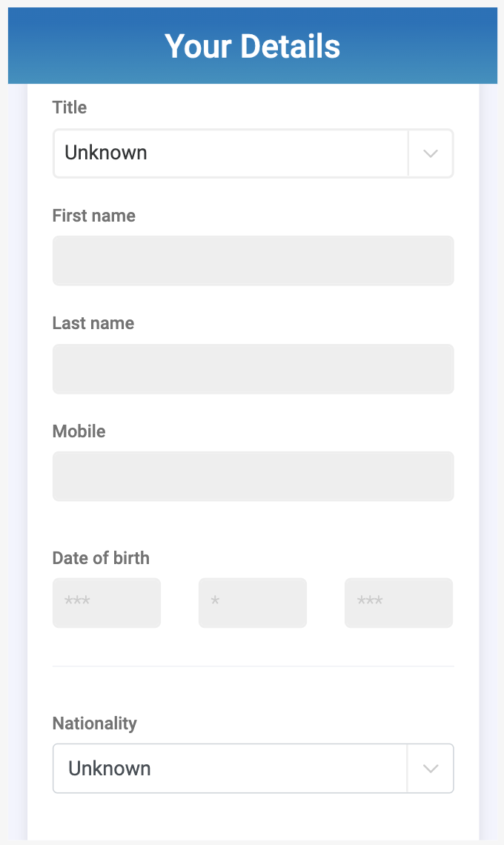
Task: Select the Nationality 'Unknown' value text
Action: 110,769
